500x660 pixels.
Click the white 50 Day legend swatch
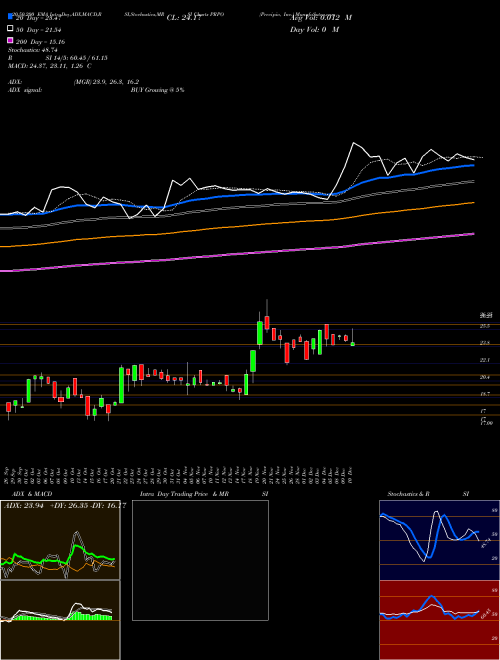[x=11, y=29]
